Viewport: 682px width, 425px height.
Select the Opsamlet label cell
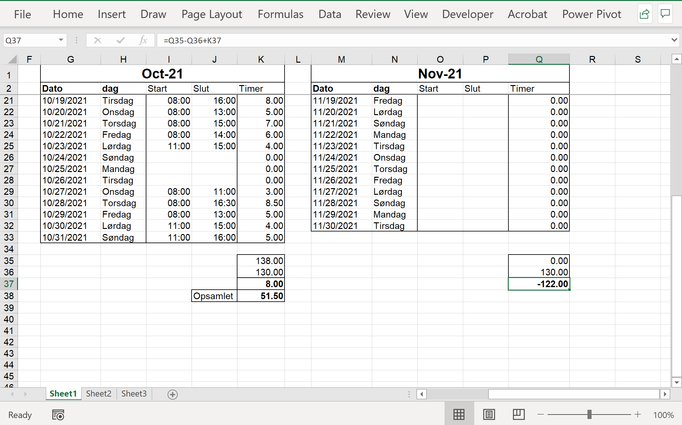pyautogui.click(x=214, y=296)
